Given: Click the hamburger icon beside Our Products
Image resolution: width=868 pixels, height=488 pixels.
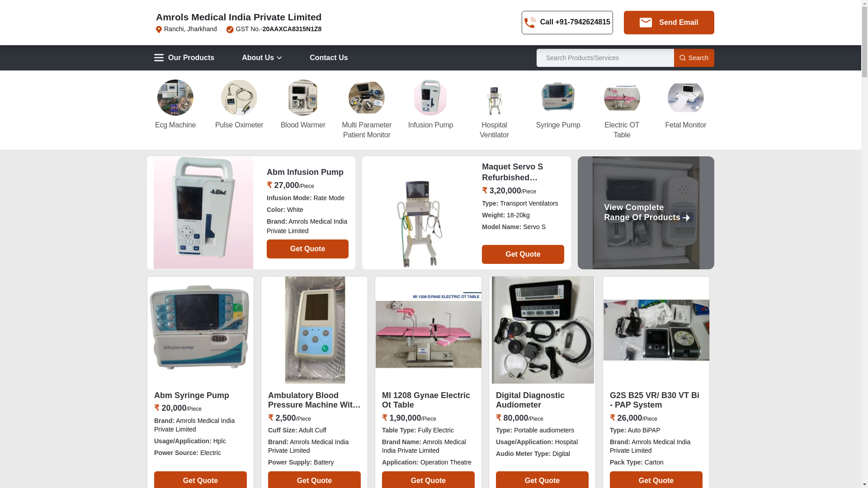Looking at the screenshot, I should coord(159,58).
